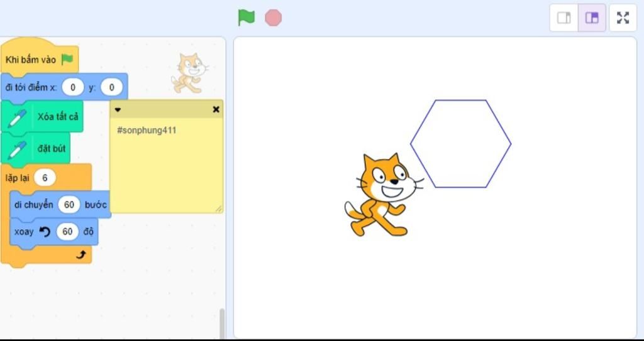Click the y value field in go-to block
This screenshot has width=644, height=341.
(x=111, y=87)
